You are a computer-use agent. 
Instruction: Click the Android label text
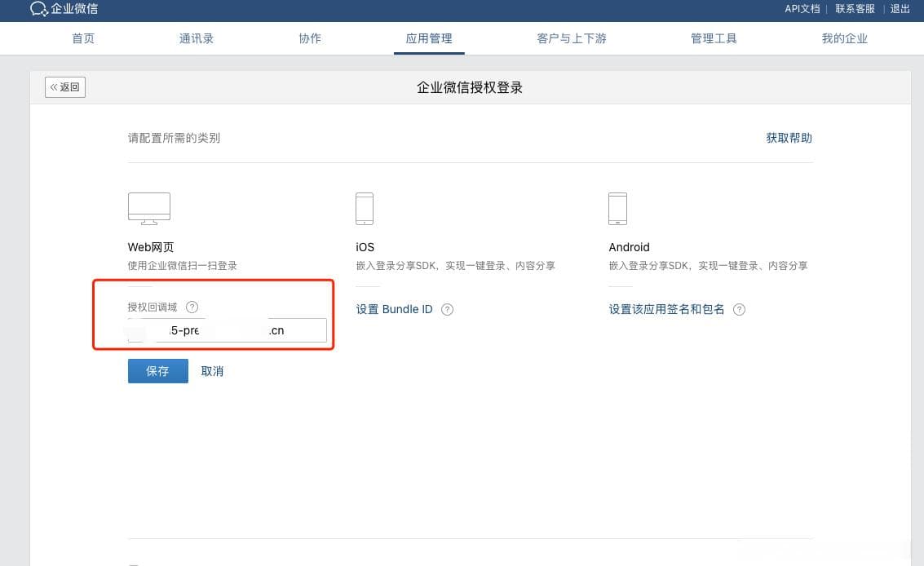630,247
